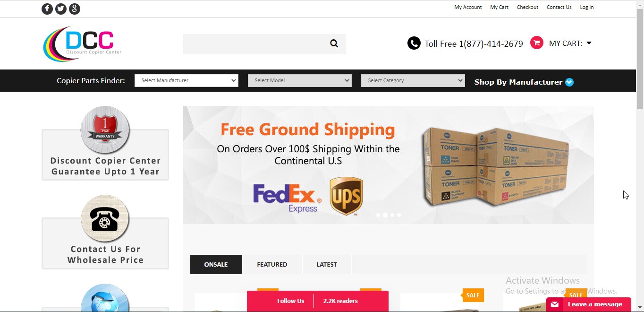Viewport: 644px width, 312px height.
Task: Open the Facebook social icon
Action: [47, 9]
